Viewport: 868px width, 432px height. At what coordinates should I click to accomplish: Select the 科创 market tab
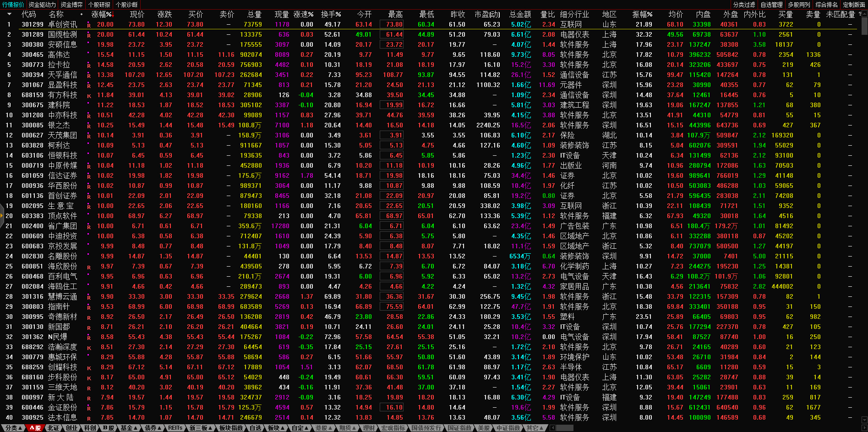tap(90, 428)
